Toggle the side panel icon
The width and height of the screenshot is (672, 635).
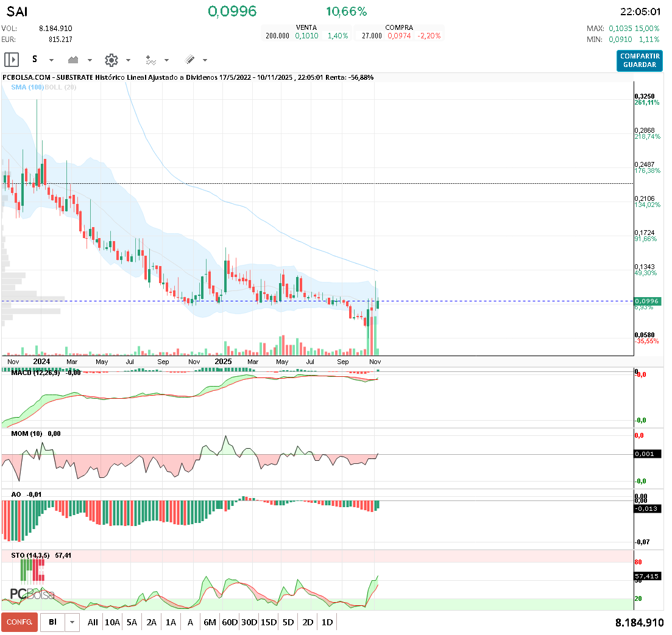click(x=12, y=60)
